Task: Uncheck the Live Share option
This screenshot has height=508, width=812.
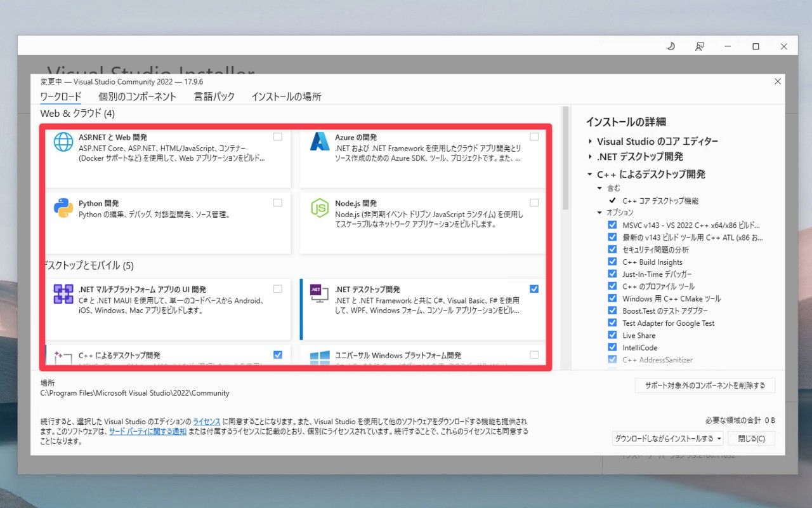Action: [x=612, y=335]
